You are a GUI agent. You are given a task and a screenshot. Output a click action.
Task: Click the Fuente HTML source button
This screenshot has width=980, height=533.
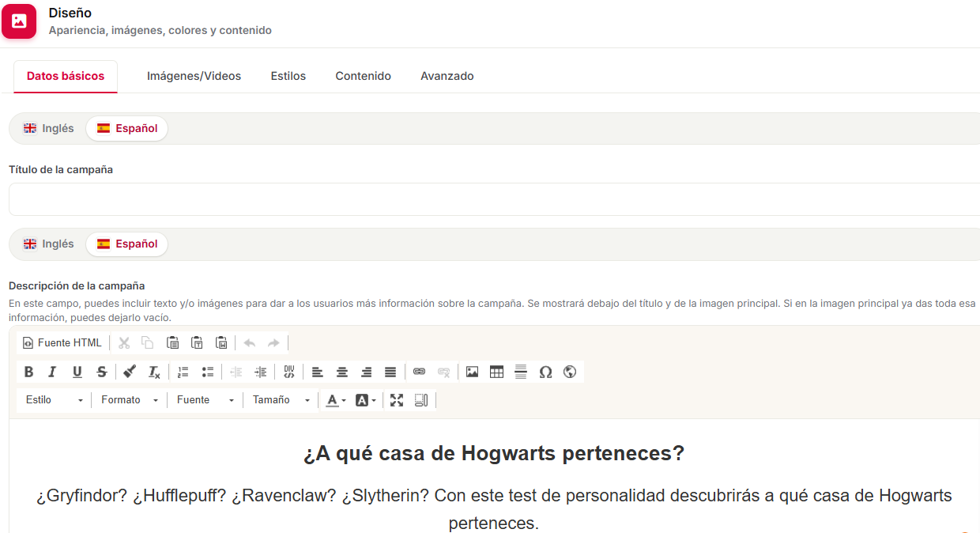coord(62,342)
